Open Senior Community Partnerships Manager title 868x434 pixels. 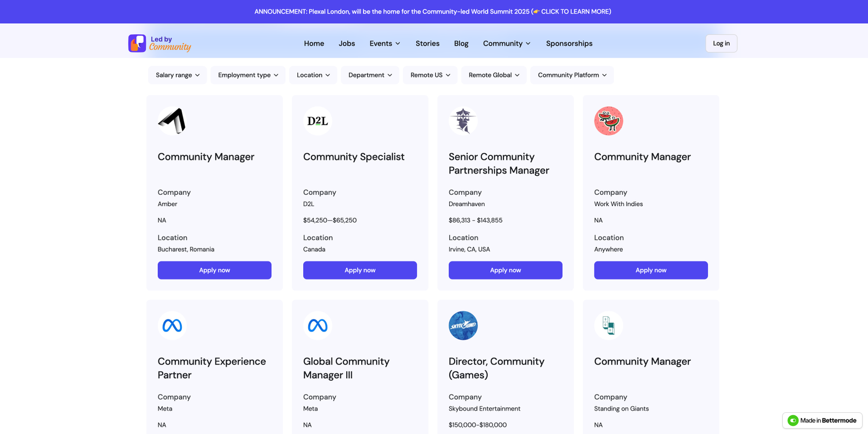(x=499, y=163)
